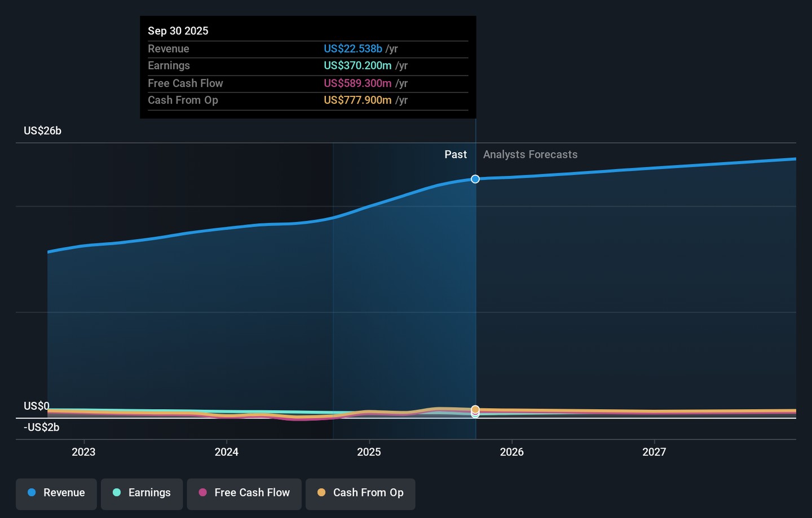Select the Revenue data point marker on the blue line

475,179
